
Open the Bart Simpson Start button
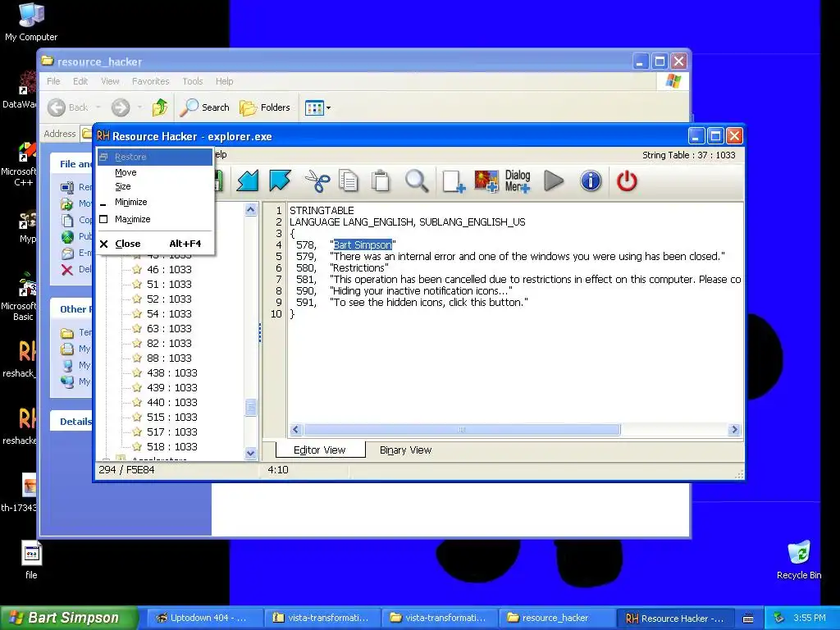tap(69, 618)
